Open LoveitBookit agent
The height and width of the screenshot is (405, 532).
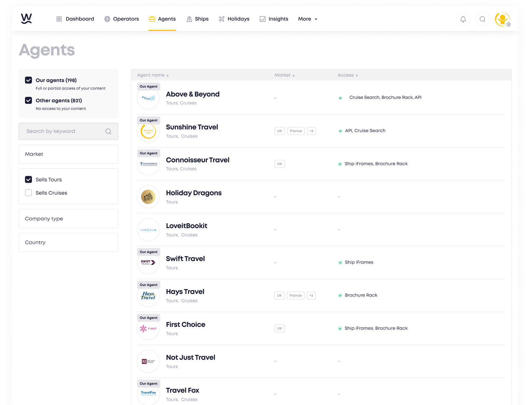click(x=187, y=226)
